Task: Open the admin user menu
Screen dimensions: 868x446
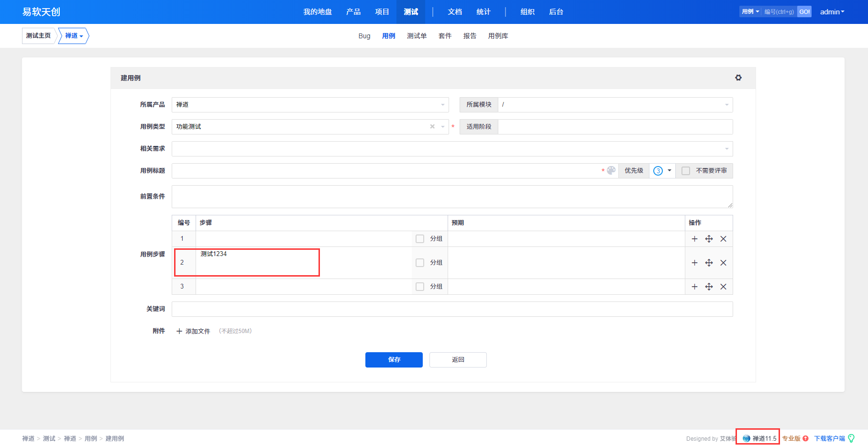Action: (832, 12)
